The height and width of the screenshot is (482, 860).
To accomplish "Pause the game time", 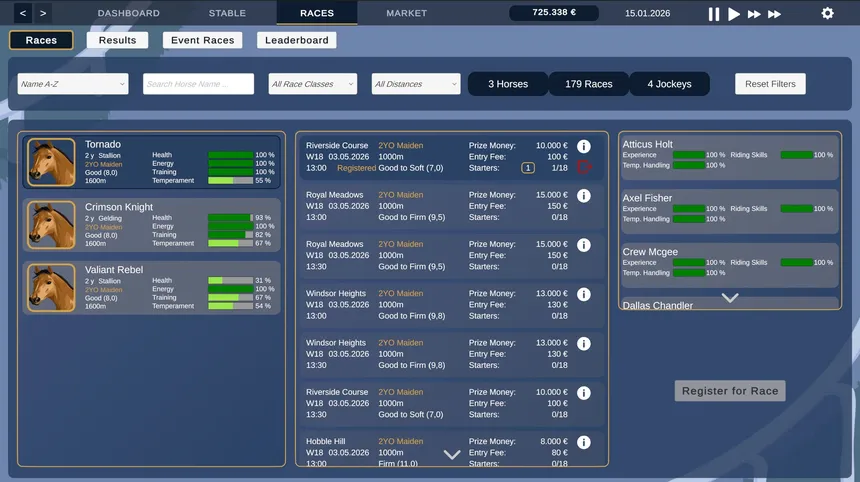I will (x=714, y=14).
